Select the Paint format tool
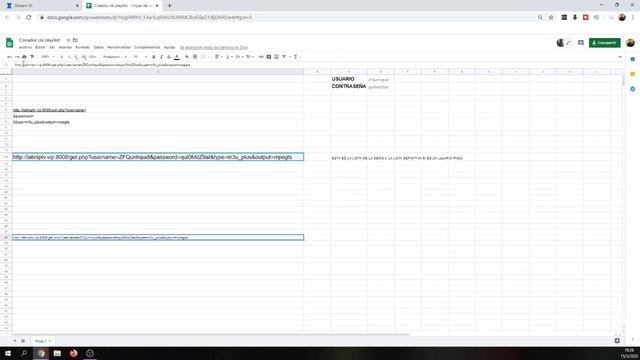 [32, 57]
